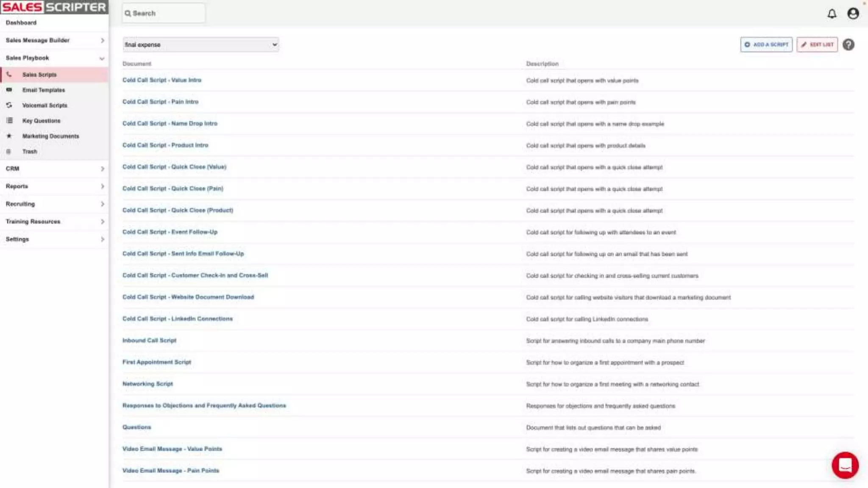Click the icon beside Voicemail Scripts

[x=9, y=105]
